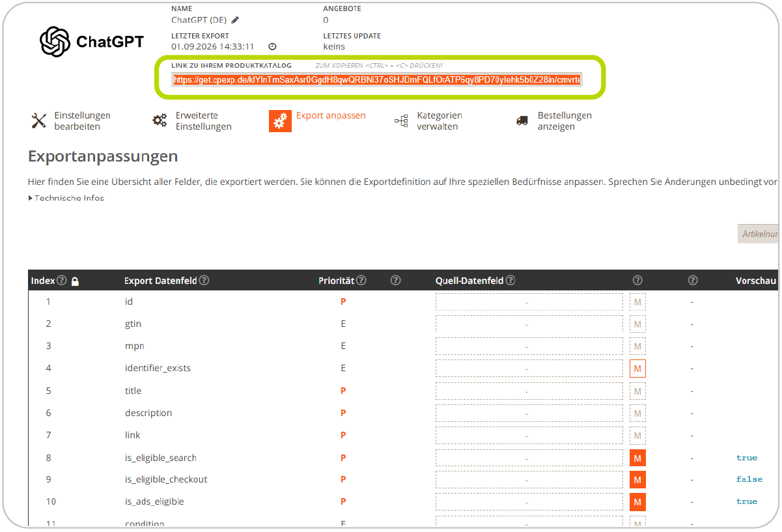Click the category tree icon
This screenshot has width=782, height=532.
pos(401,120)
